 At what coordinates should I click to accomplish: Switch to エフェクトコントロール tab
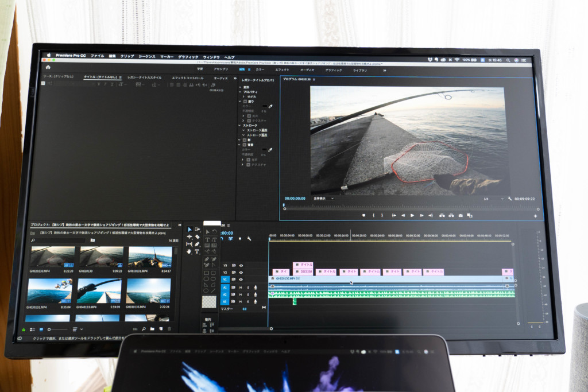pyautogui.click(x=188, y=77)
